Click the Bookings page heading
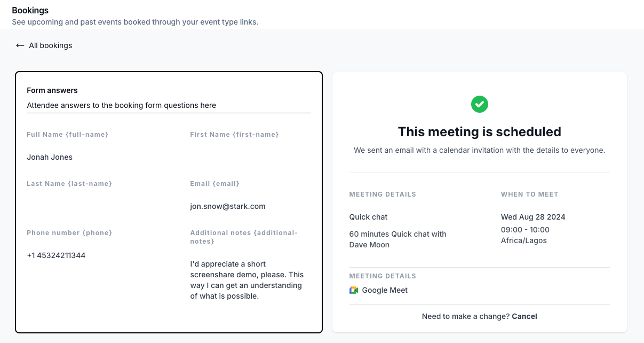This screenshot has height=343, width=644. click(x=30, y=10)
